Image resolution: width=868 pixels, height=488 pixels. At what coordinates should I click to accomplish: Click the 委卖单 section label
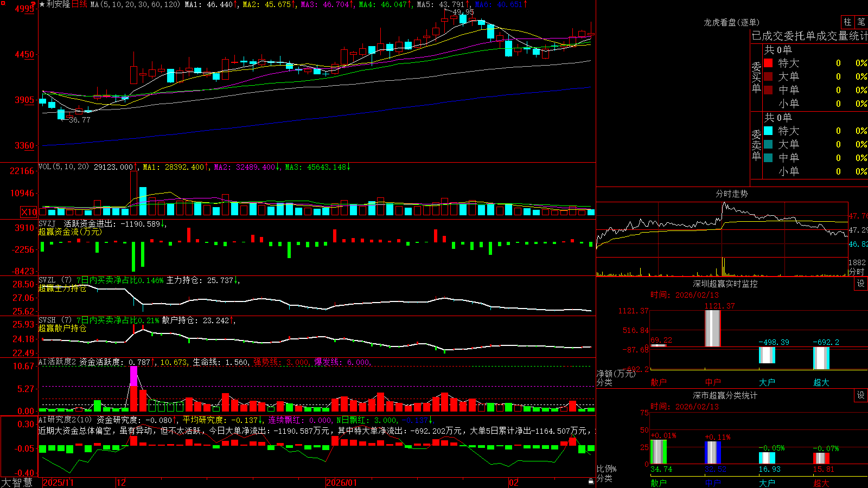pos(756,145)
